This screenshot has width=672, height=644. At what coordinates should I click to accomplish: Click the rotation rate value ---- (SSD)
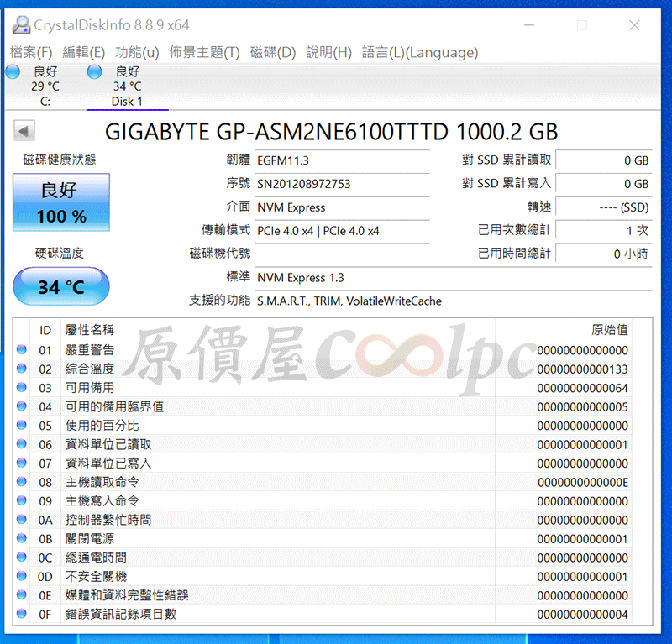[x=604, y=207]
